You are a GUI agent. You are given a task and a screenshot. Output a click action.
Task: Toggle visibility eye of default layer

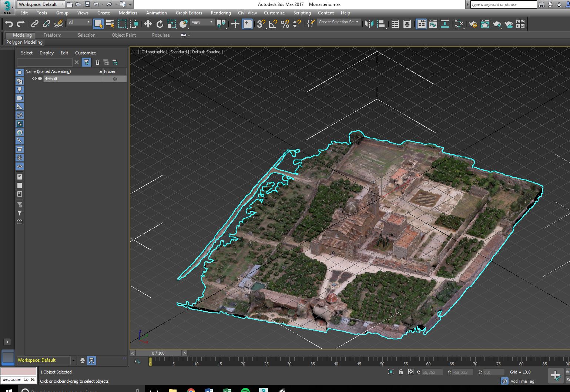(34, 79)
